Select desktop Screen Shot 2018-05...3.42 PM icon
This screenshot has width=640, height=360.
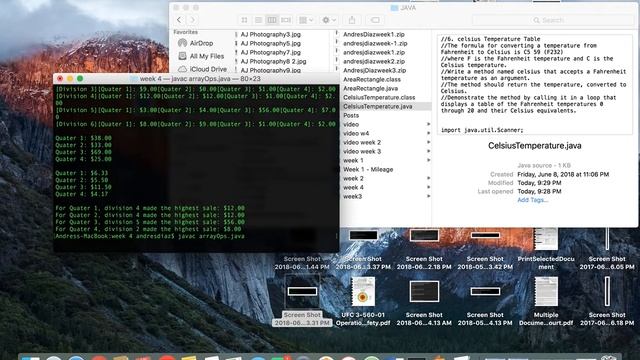485,235
